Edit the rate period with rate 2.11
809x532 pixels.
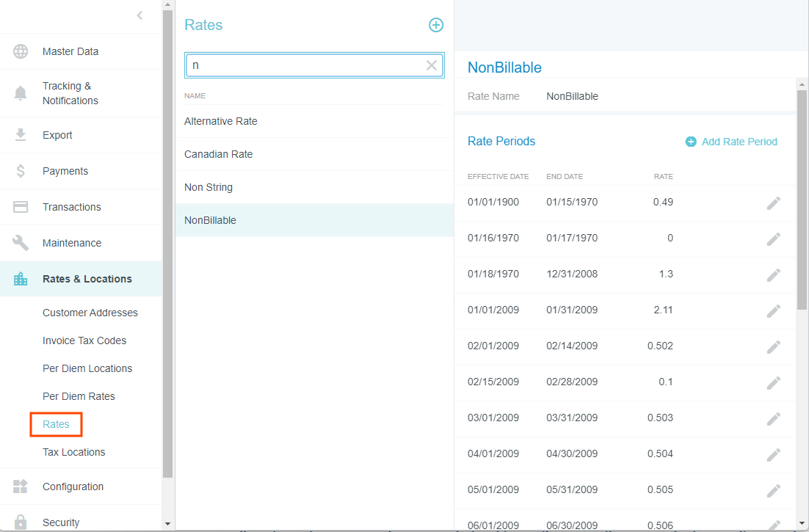[x=773, y=311]
